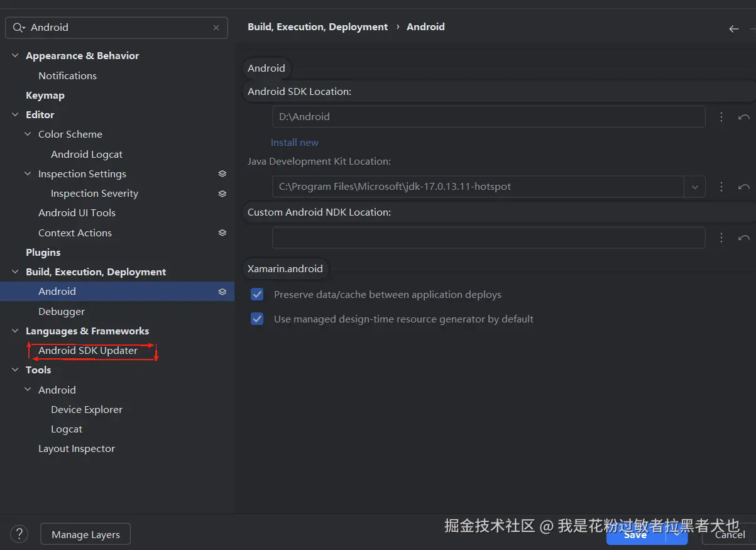Screen dimensions: 756x550
Task: Open the NDK Location options menu
Action: click(x=721, y=238)
